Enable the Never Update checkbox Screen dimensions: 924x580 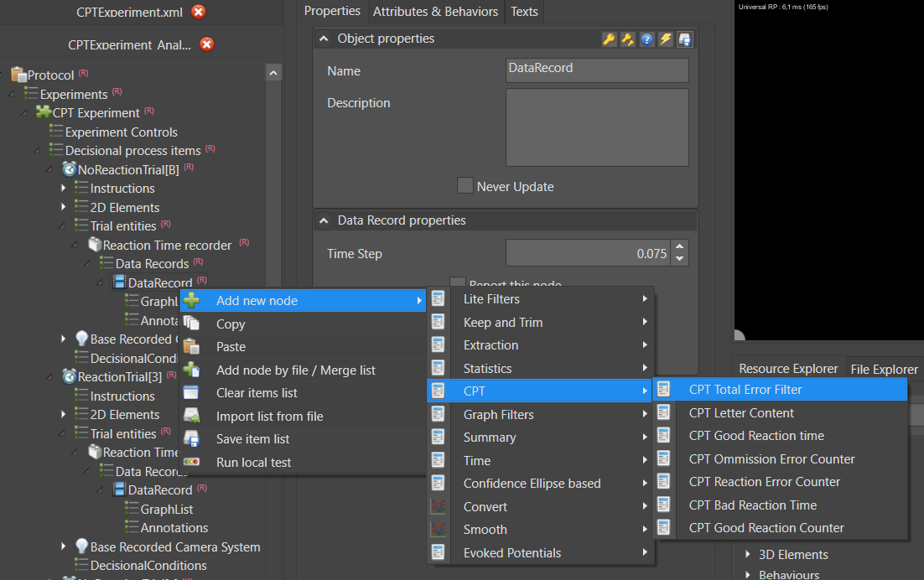(x=465, y=186)
